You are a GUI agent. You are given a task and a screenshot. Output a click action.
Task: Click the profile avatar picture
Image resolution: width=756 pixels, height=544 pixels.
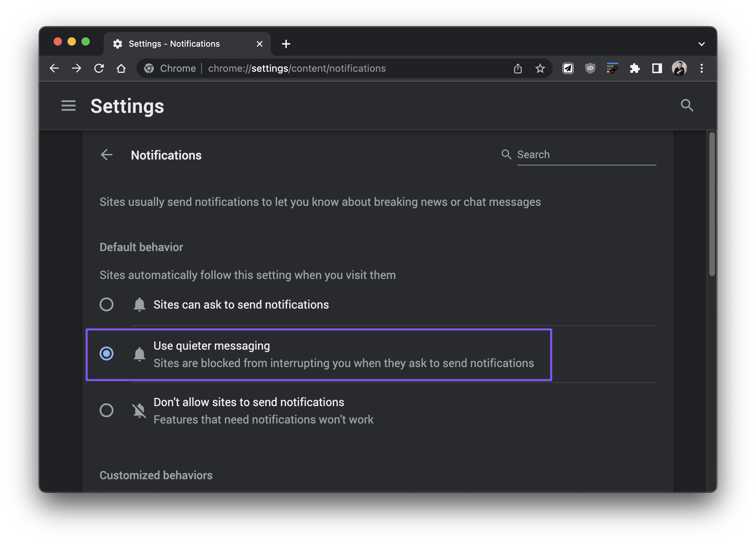tap(679, 68)
